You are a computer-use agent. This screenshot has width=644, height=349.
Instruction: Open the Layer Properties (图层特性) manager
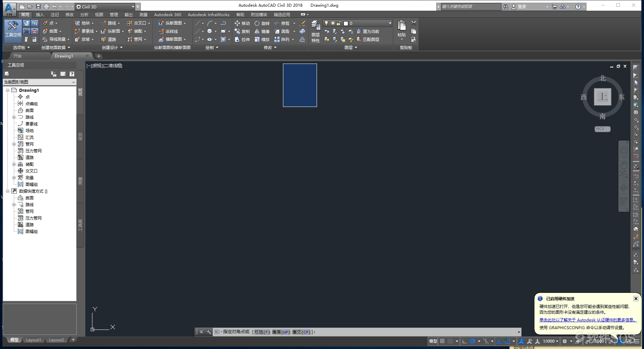(316, 31)
